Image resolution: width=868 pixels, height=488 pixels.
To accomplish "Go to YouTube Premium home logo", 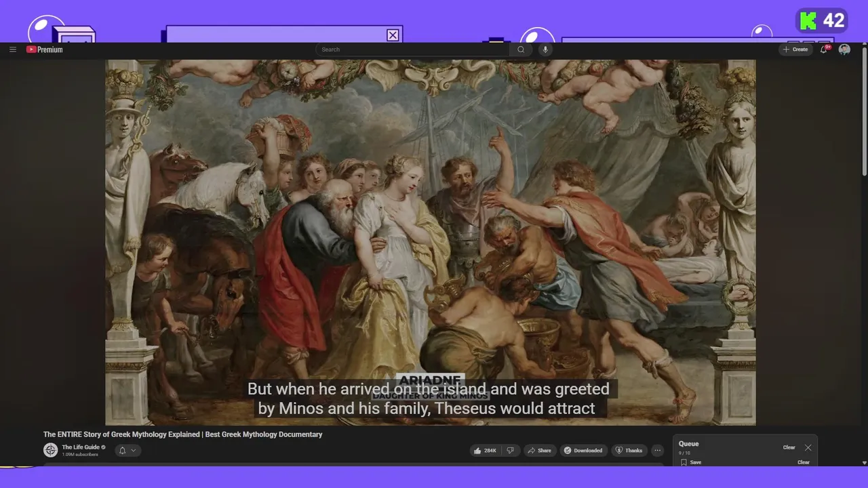I will pyautogui.click(x=45, y=49).
